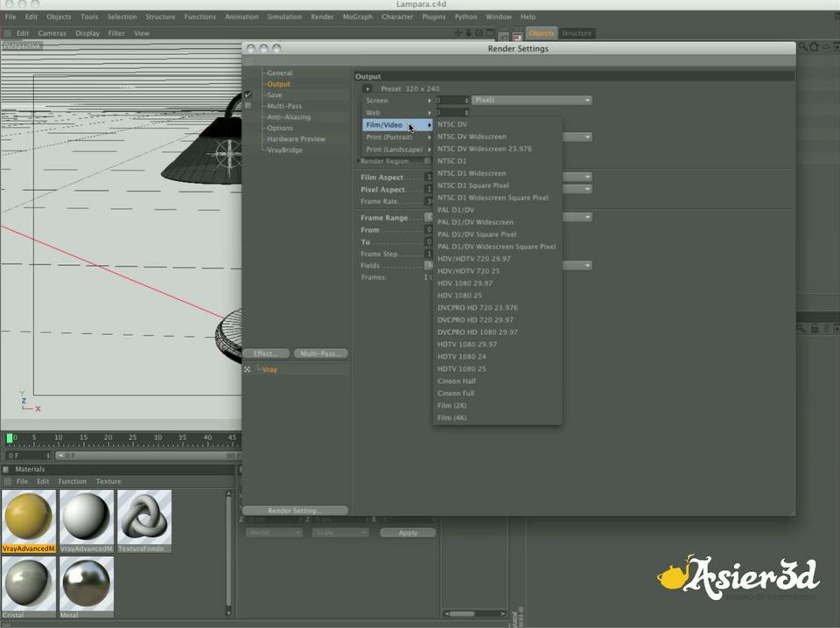
Task: Select Anti-Aliasing in Render Settings tree
Action: pos(289,117)
